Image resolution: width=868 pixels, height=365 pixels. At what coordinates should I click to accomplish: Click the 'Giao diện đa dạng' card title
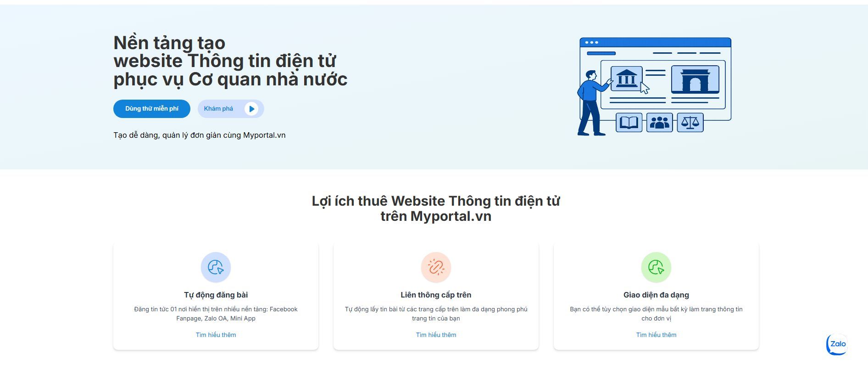656,295
